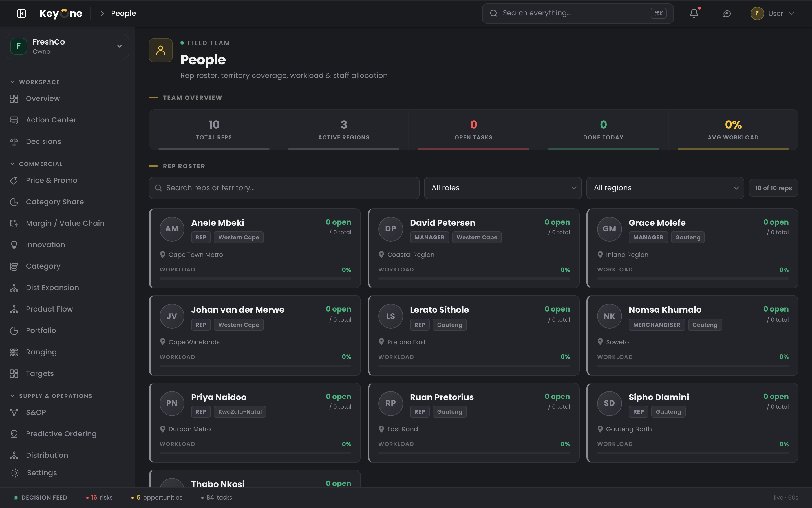Click the Lerato Sithole LS avatar
812x508 pixels.
pyautogui.click(x=390, y=316)
